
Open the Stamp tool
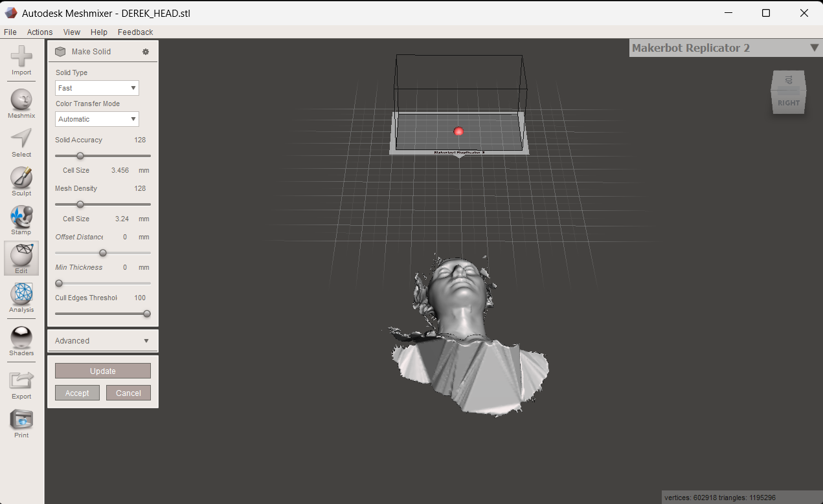pos(21,216)
